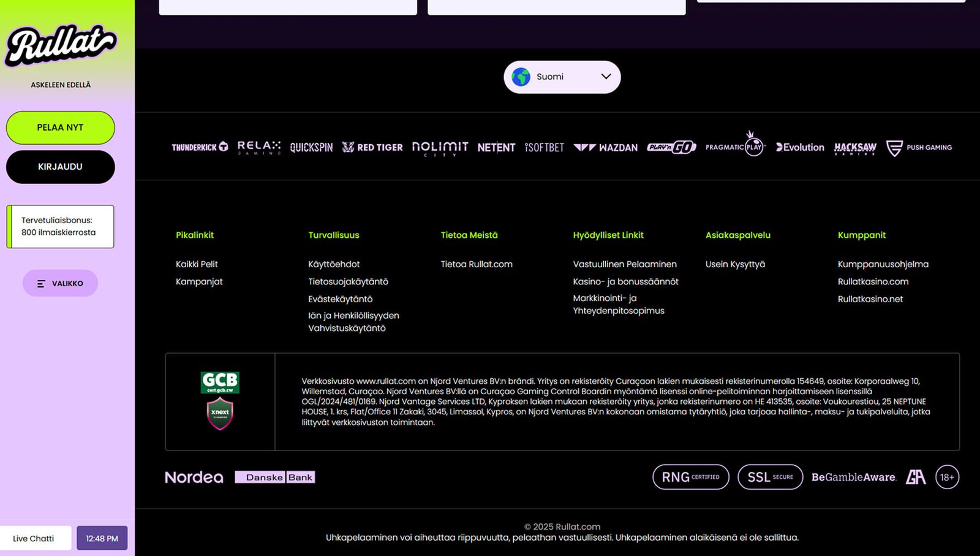Click the 18+ age restriction icon

[947, 477]
